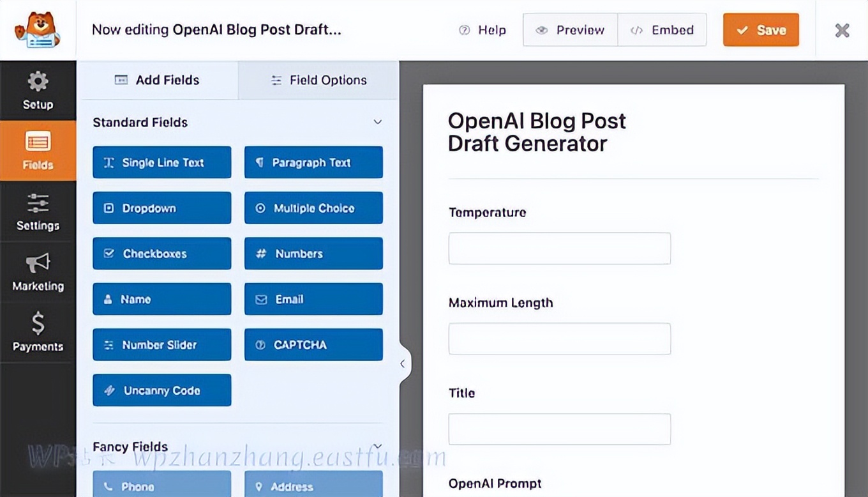Click the 'Temperature' field label
Screen dimensions: 868x497
point(488,212)
